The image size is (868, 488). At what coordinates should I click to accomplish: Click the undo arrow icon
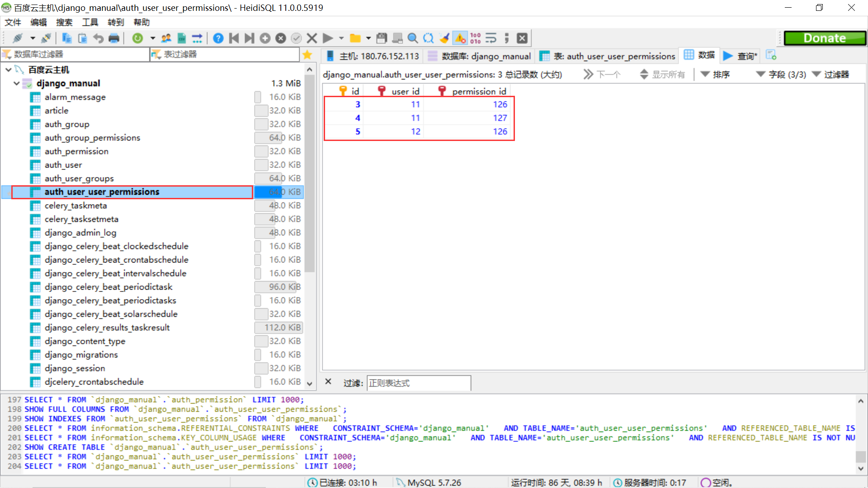(98, 38)
